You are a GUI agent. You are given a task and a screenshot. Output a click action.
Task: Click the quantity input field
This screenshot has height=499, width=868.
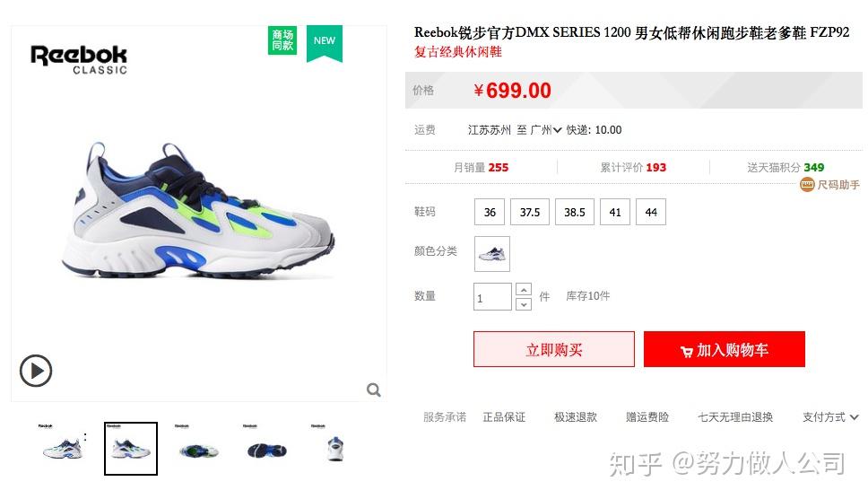[x=492, y=297]
